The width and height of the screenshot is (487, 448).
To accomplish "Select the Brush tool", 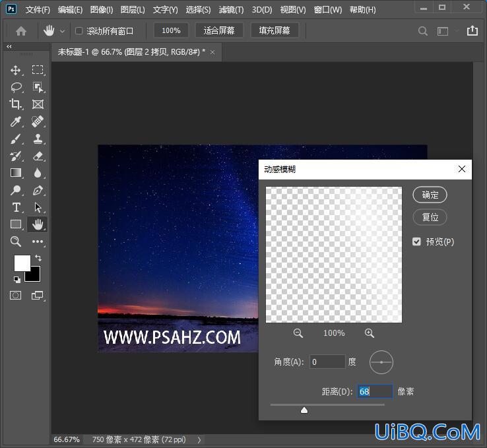I will coord(16,139).
